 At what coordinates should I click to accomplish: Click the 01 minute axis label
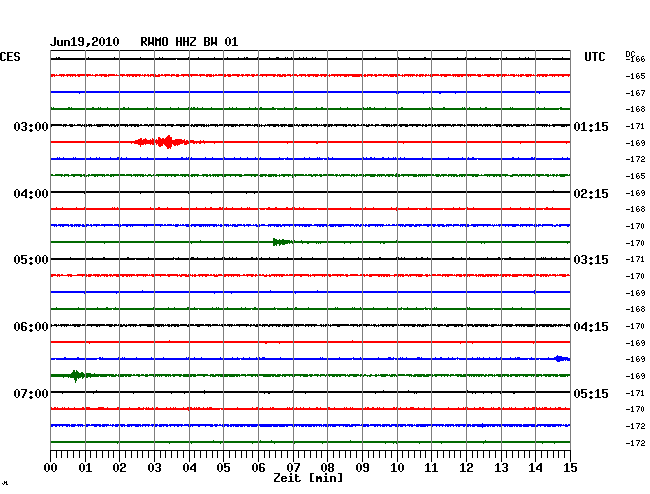click(x=85, y=468)
